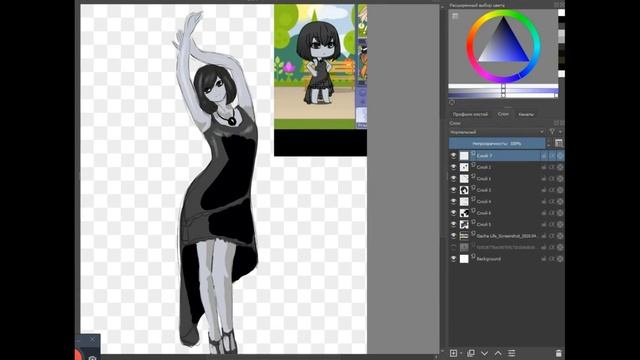Select the top white swatch in color history
Viewport: 640px width, 360px height.
(562, 13)
